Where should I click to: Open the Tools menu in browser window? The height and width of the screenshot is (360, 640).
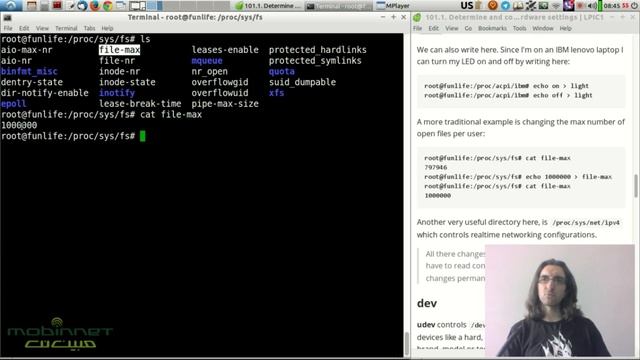pyautogui.click(x=520, y=28)
